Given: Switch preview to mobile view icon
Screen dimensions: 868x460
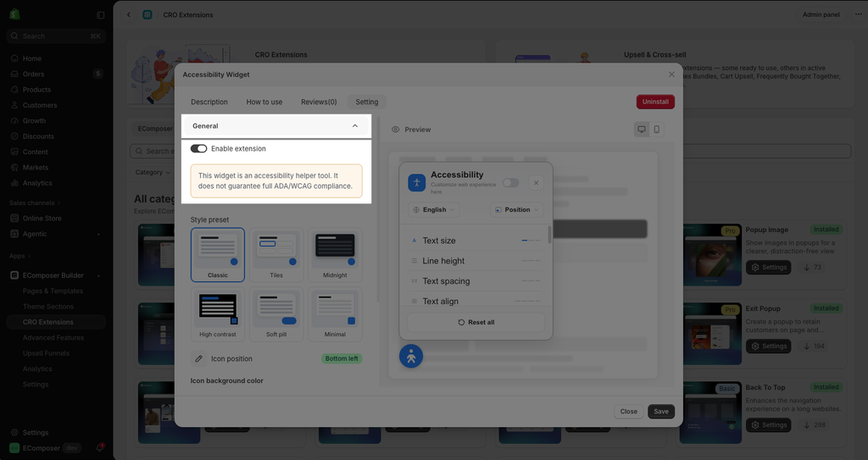Looking at the screenshot, I should [657, 130].
